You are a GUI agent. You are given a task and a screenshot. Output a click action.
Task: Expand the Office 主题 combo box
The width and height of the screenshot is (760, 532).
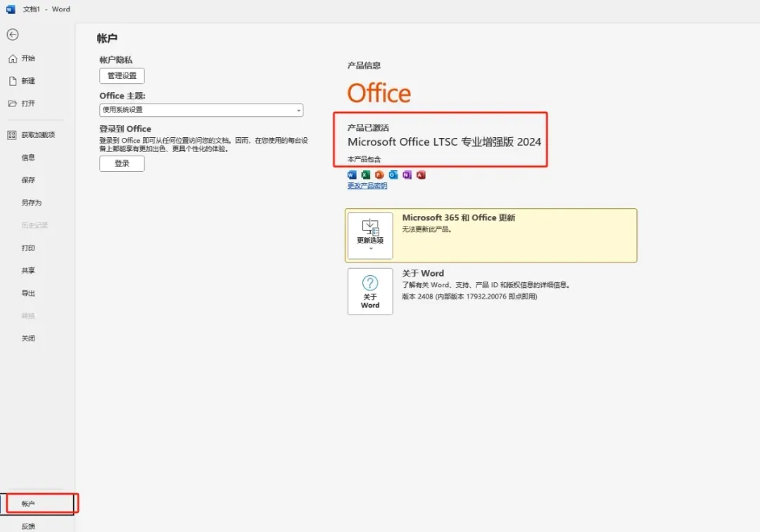[x=201, y=110]
